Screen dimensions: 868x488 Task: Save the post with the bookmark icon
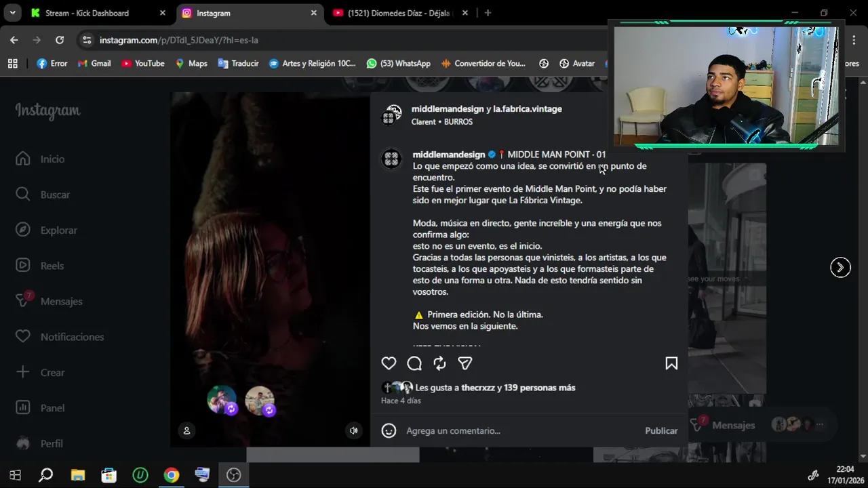tap(671, 363)
